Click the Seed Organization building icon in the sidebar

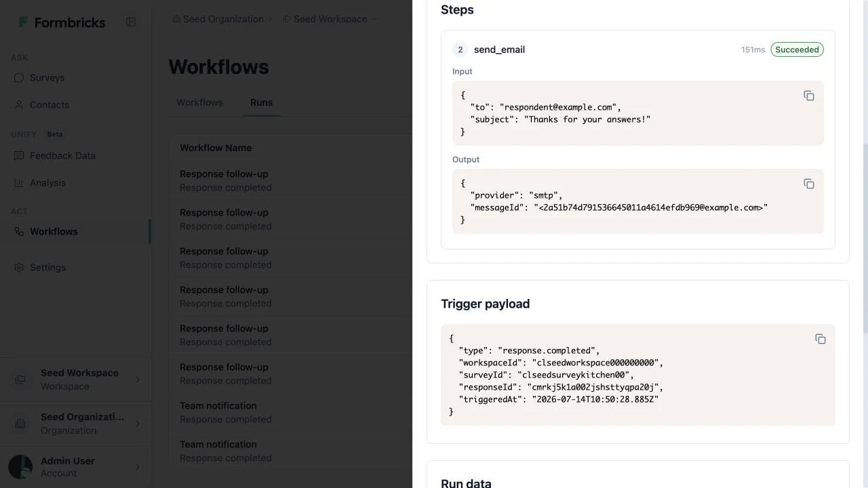tap(20, 424)
